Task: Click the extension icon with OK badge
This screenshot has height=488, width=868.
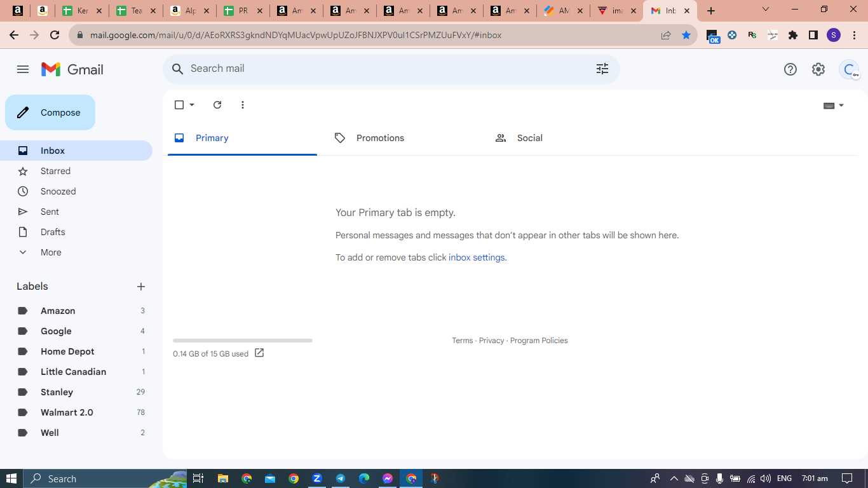Action: click(713, 36)
